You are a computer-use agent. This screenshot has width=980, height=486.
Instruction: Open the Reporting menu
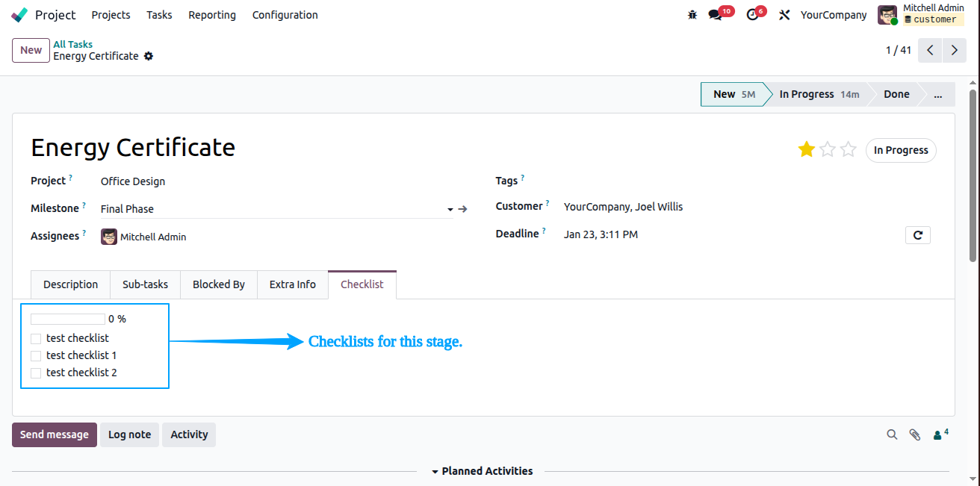pos(212,15)
